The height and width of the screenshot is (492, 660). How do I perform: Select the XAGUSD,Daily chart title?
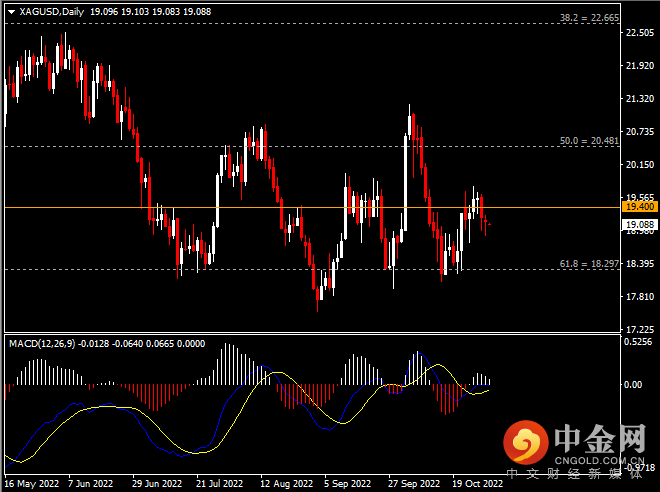point(52,12)
